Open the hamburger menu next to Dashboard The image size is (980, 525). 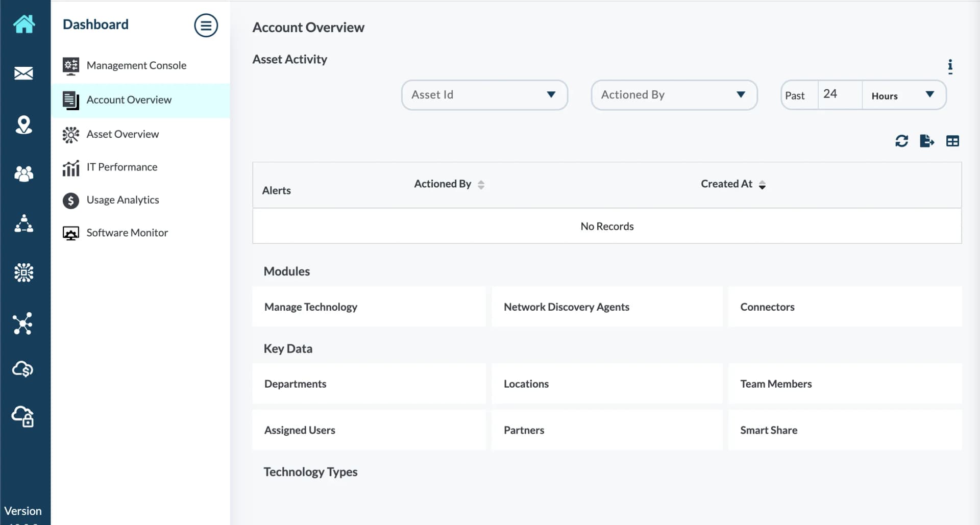[206, 25]
